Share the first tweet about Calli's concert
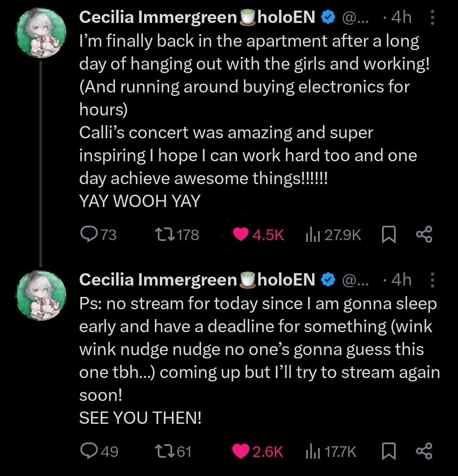The image size is (458, 476). point(424,234)
